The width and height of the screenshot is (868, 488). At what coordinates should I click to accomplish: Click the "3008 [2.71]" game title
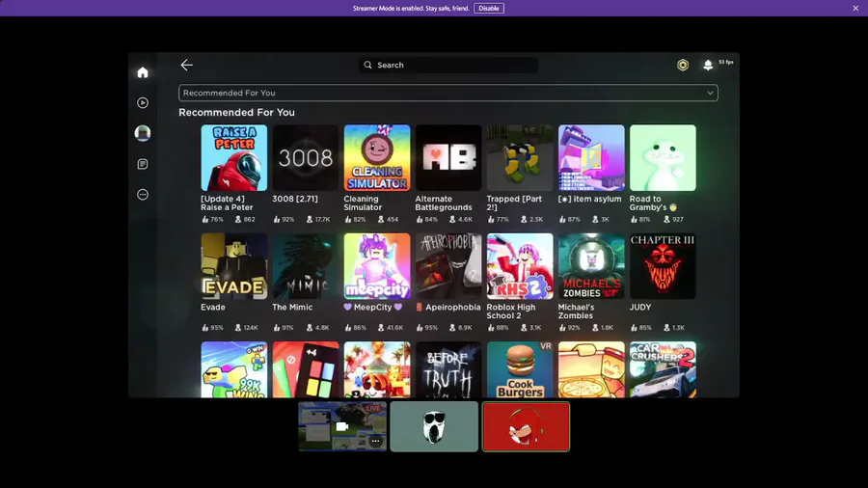(x=295, y=199)
